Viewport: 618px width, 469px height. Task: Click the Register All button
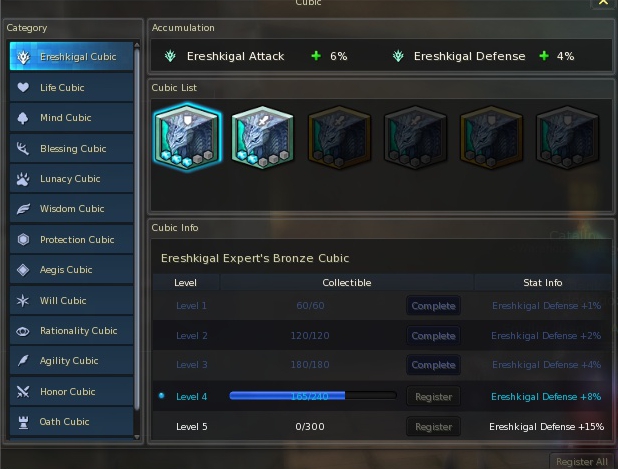pos(582,462)
